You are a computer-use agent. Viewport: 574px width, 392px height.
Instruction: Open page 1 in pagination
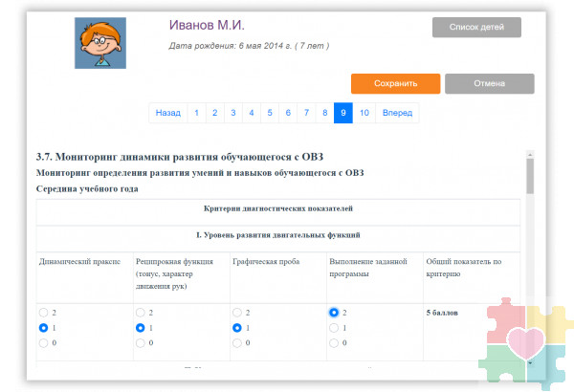[196, 113]
